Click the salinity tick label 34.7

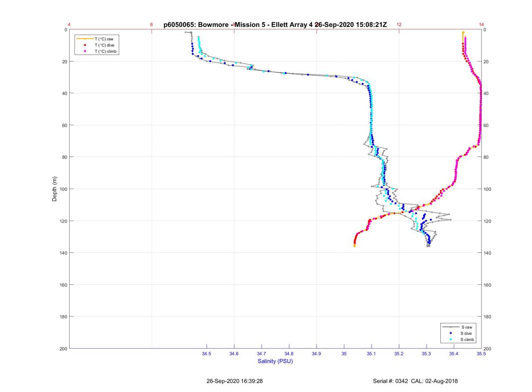(262, 353)
